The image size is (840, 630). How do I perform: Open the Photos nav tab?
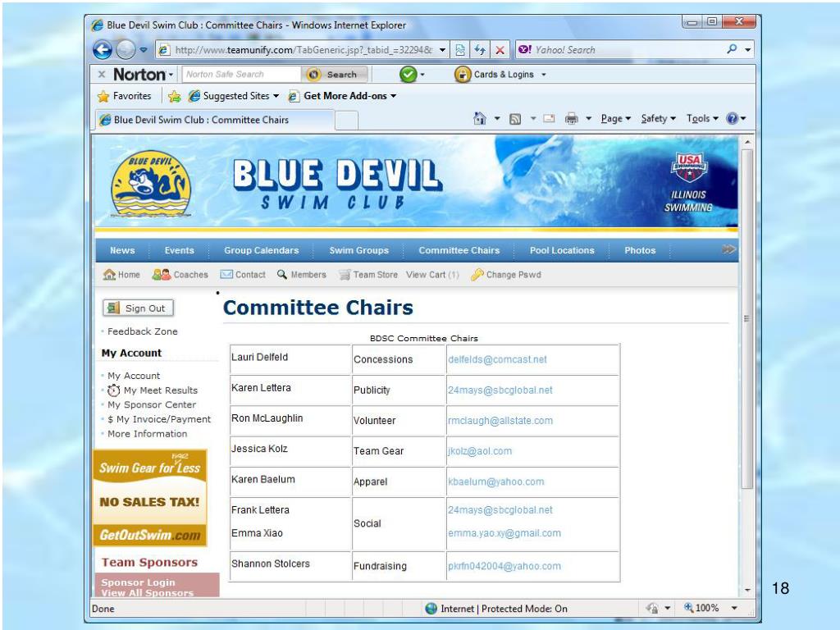(640, 250)
